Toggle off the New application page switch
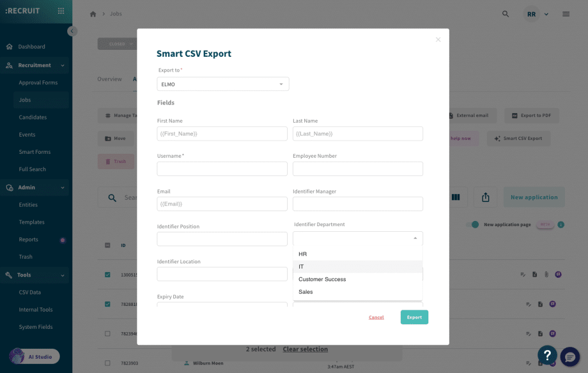Viewport: 588px width, 373px height. (473, 225)
